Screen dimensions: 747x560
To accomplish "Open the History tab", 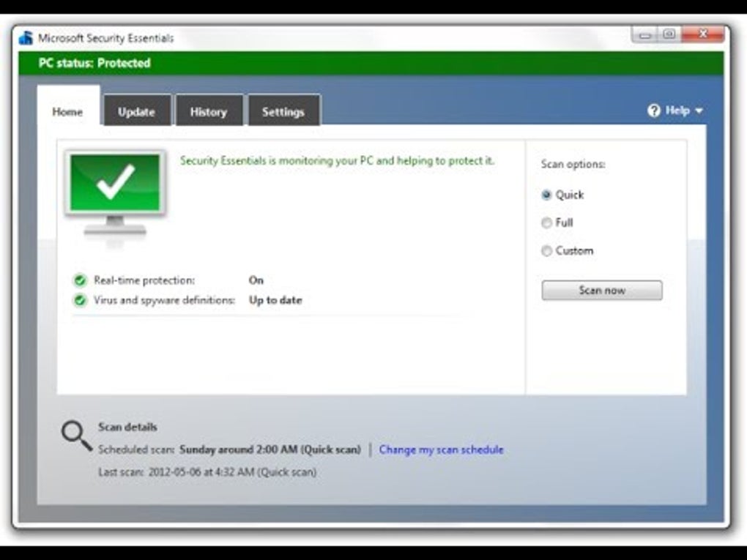I will (209, 111).
